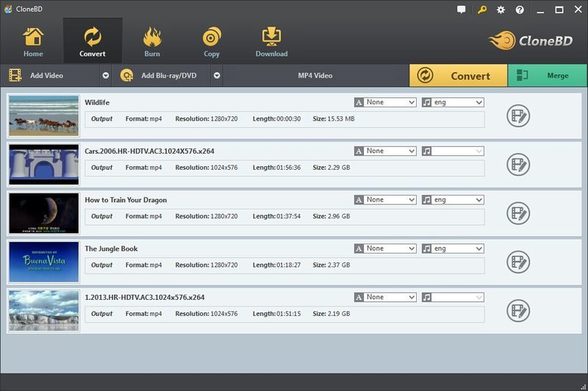This screenshot has height=391, width=588.
Task: Click the Length: 01:56:36 value
Action: 276,168
